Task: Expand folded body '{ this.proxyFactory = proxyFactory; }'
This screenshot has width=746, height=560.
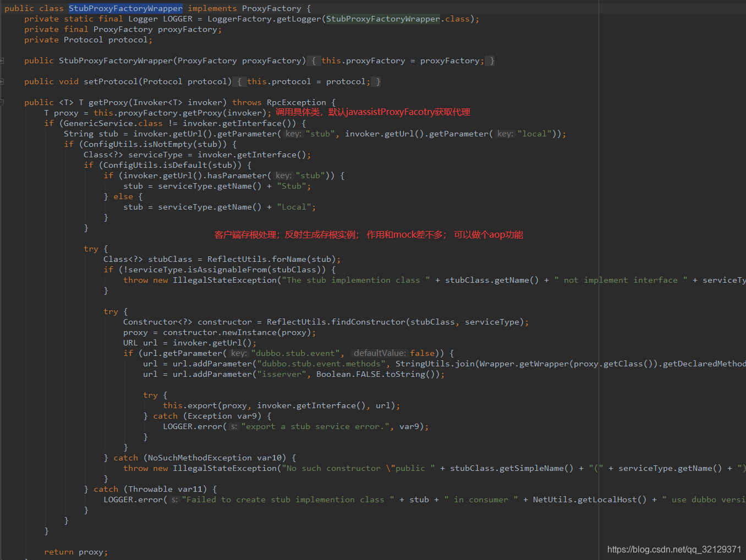Action: coord(401,61)
